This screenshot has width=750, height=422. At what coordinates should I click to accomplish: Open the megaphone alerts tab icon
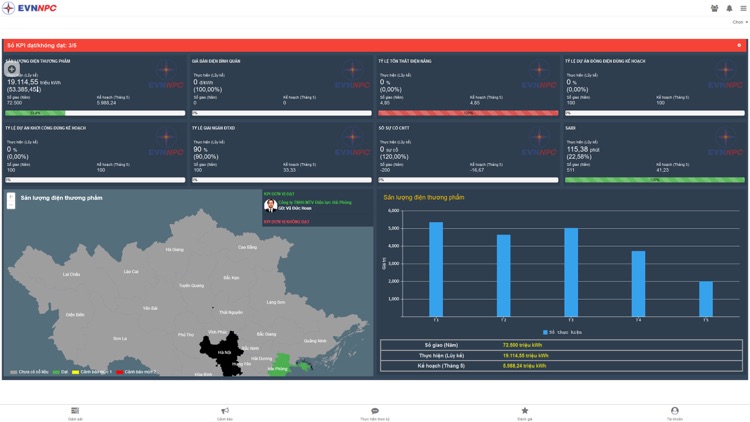tap(225, 411)
